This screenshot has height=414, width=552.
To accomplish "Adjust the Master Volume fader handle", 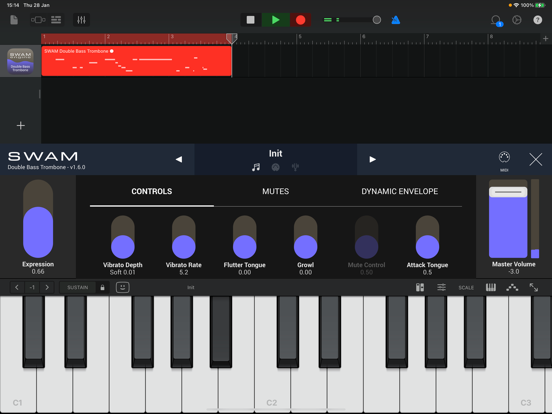I will [x=508, y=192].
